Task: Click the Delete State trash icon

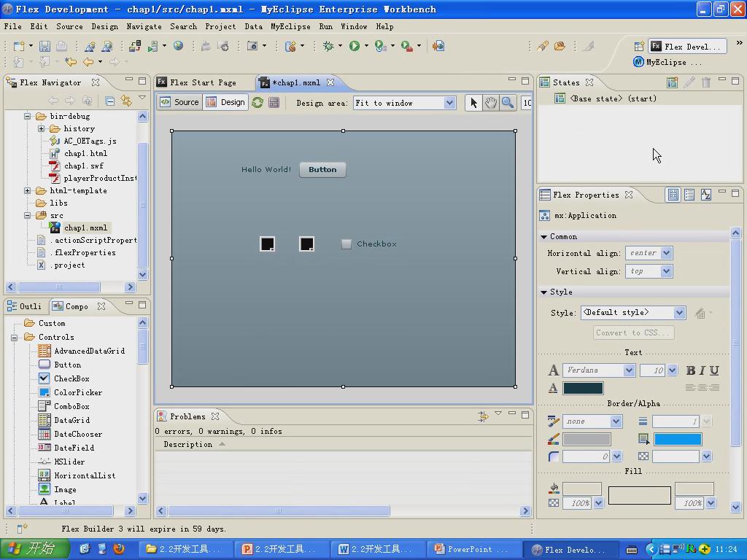Action: [706, 82]
